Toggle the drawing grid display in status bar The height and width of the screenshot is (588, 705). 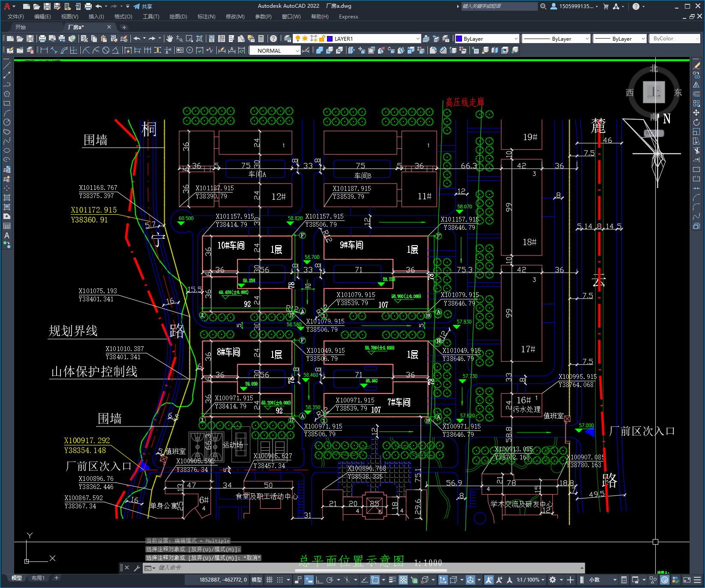tap(269, 580)
